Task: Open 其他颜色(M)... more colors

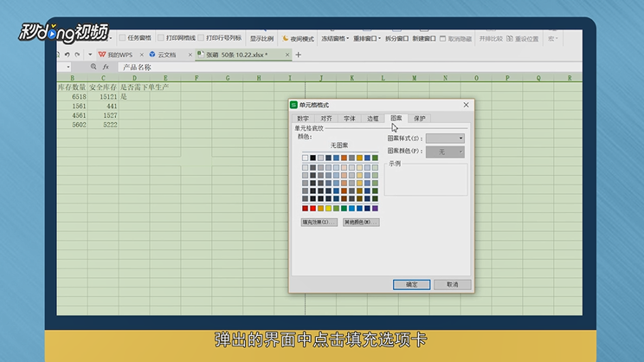Action: [x=361, y=223]
